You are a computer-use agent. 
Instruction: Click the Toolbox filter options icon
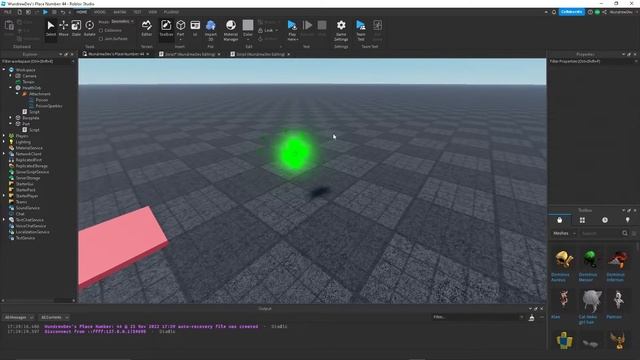[634, 233]
